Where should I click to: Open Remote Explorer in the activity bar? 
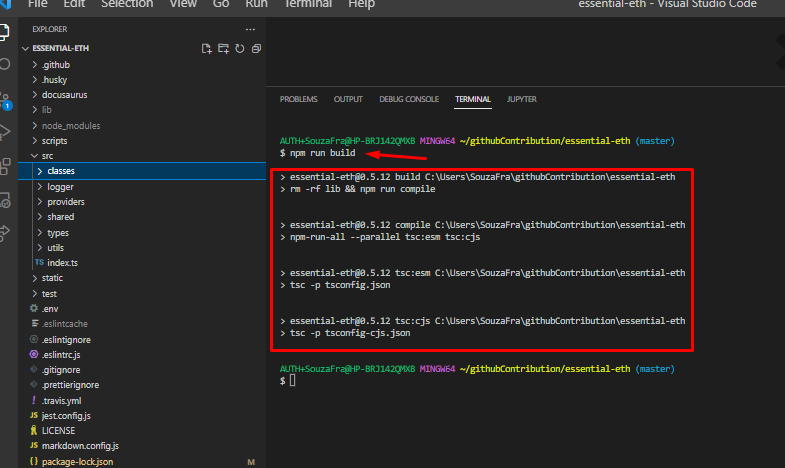(5, 200)
